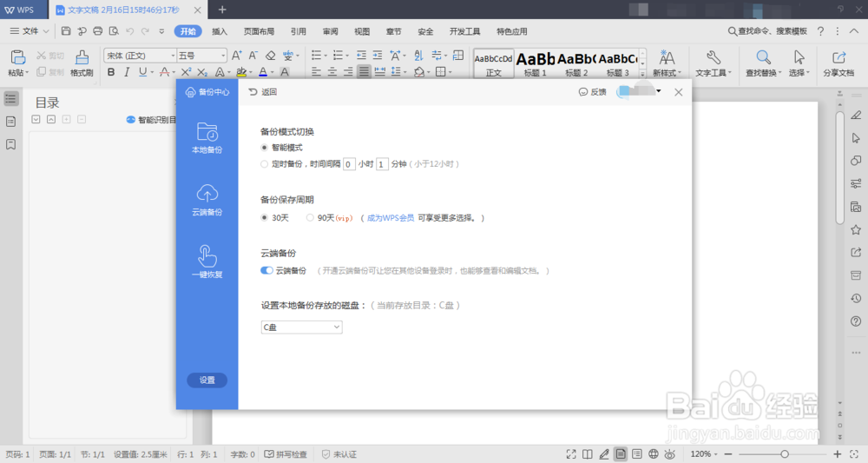The image size is (868, 463).
Task: Apply underline with the U icon
Action: tap(142, 72)
